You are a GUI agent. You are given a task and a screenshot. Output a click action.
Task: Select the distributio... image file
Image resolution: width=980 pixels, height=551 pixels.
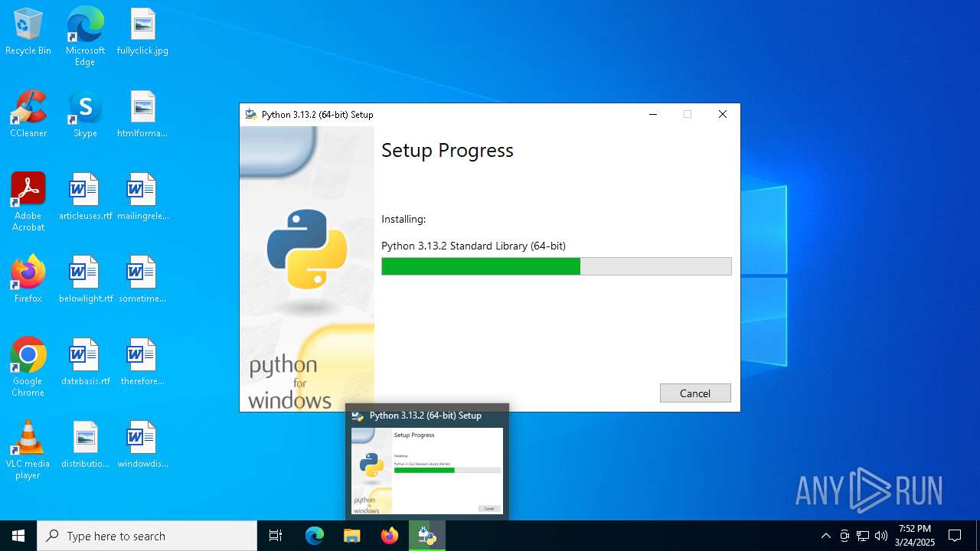tap(85, 445)
